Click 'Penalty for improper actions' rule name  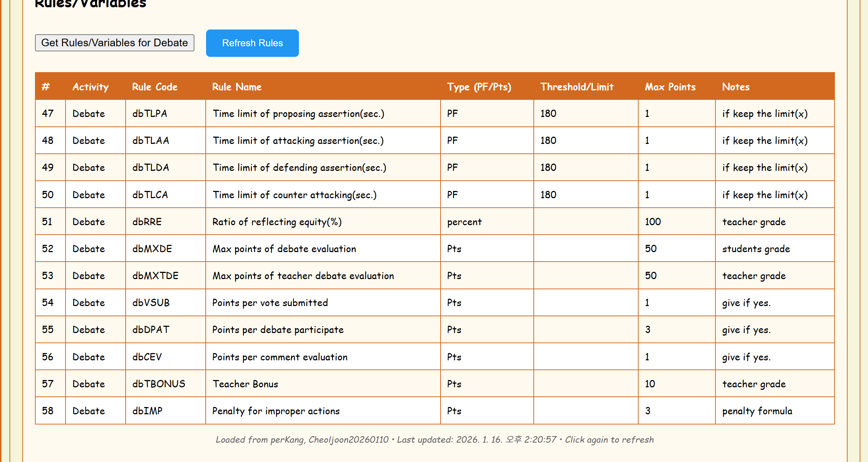276,411
